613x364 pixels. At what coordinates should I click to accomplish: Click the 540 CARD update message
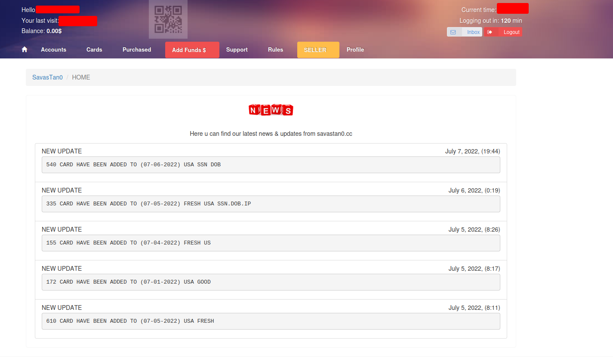coord(271,165)
